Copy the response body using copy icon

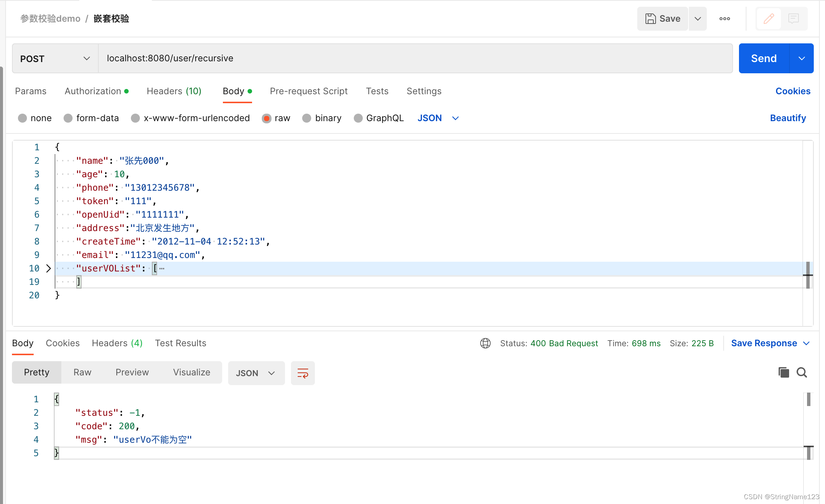[x=784, y=372]
